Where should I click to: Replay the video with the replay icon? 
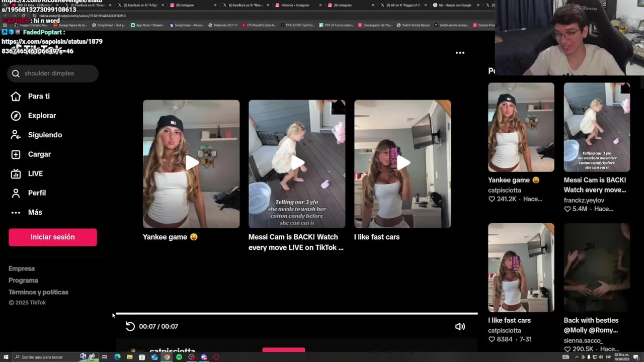click(130, 326)
